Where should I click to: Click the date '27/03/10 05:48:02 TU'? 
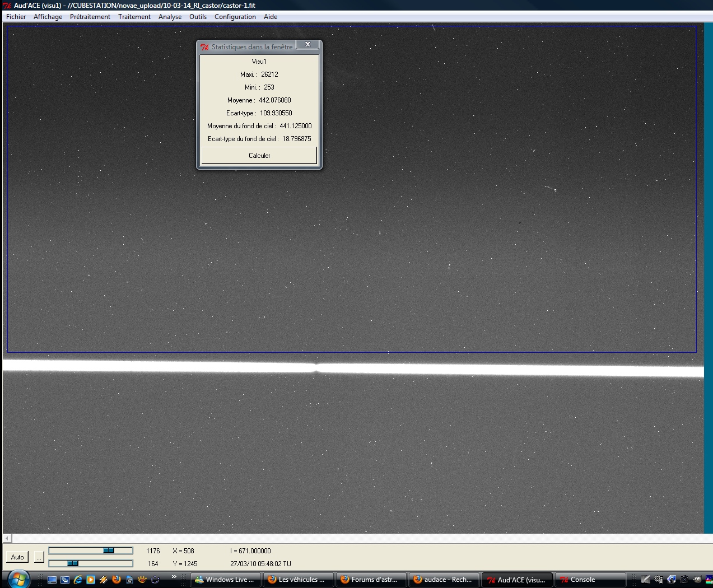260,563
